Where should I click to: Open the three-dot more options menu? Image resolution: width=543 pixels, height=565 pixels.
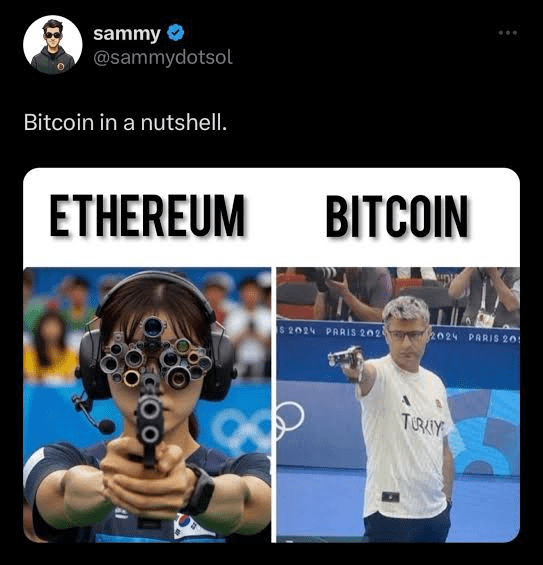(508, 33)
